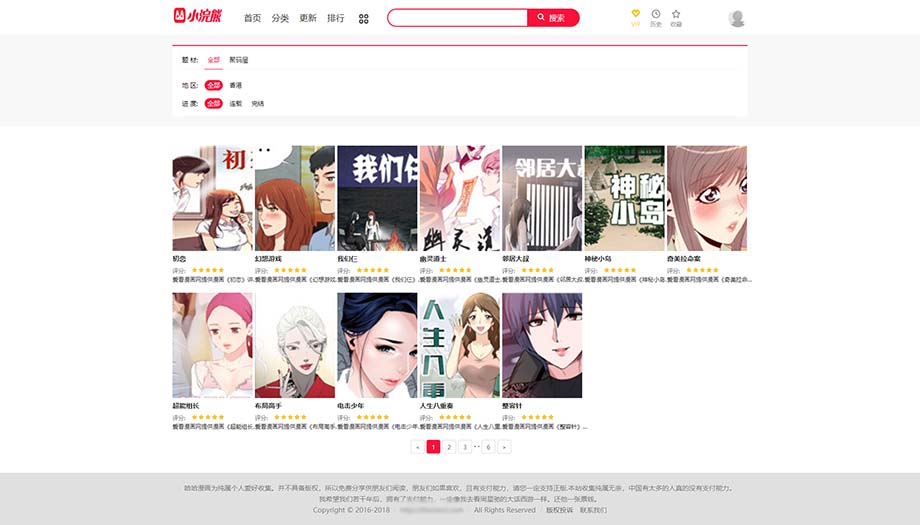Go to the previous page arrow
Viewport: 920px width, 525px height.
click(x=418, y=447)
